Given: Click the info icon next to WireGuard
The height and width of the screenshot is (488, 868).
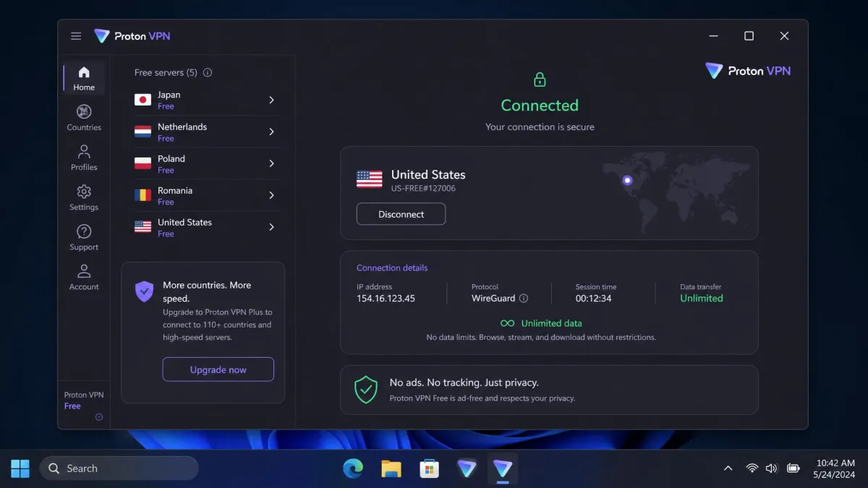Looking at the screenshot, I should tap(524, 299).
